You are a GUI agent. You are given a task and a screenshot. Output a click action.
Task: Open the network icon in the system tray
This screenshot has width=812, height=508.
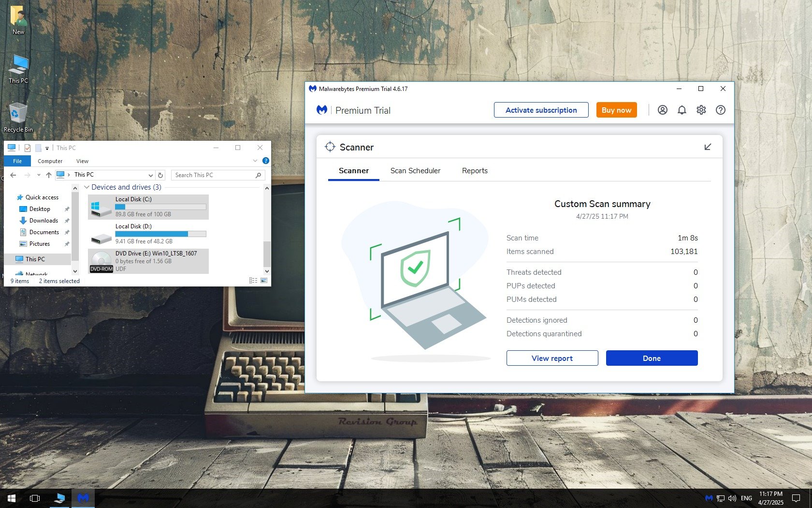721,498
